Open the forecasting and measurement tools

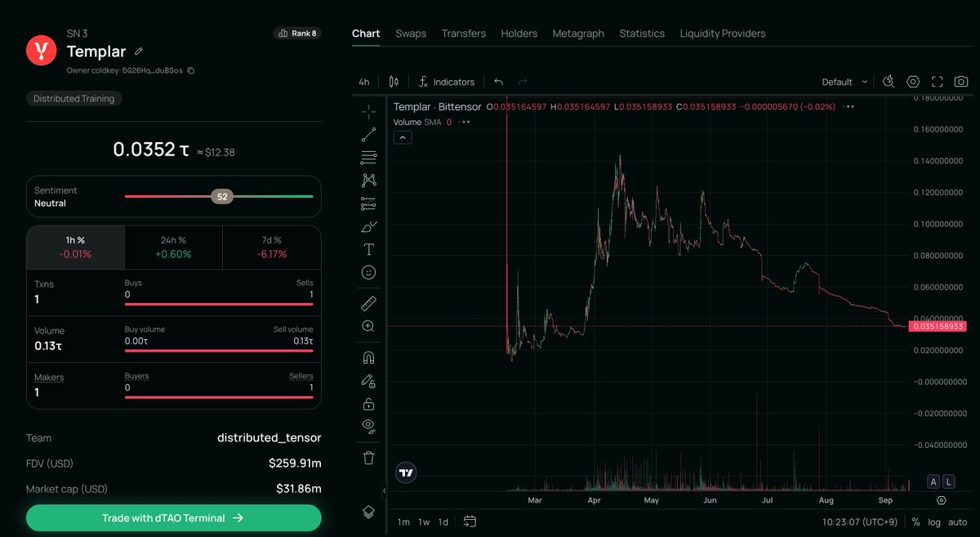[368, 204]
